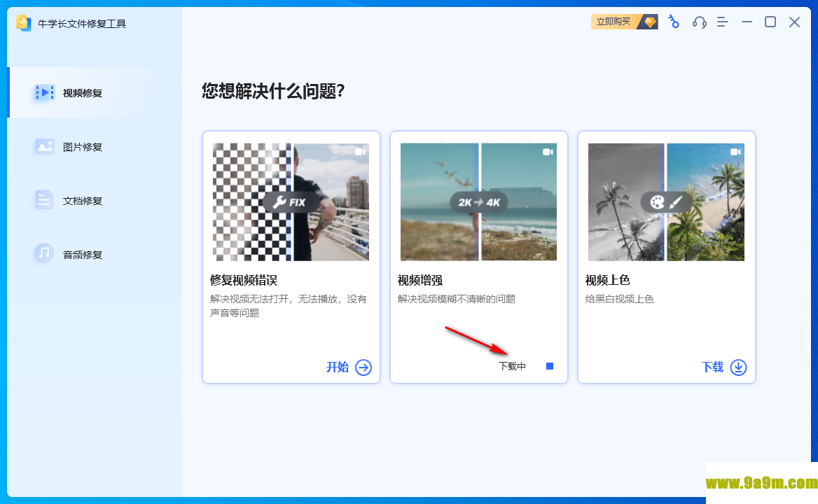The height and width of the screenshot is (504, 818).
Task: Go to the 音频修复 tab
Action: 95,254
